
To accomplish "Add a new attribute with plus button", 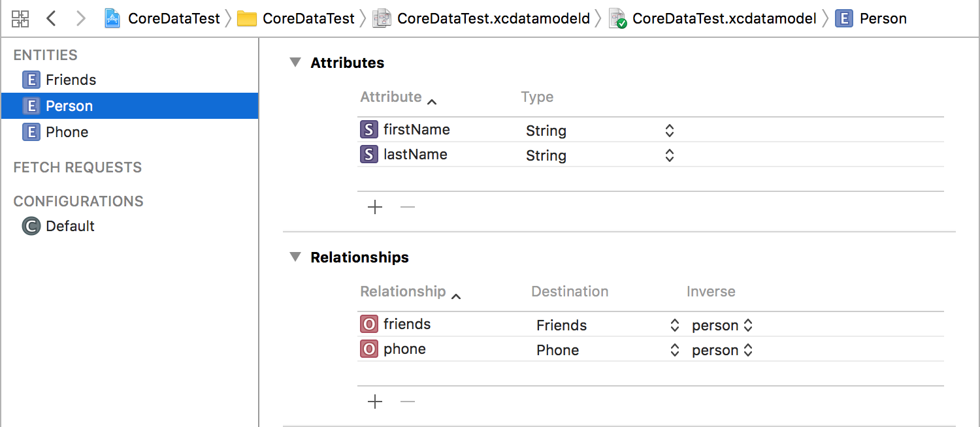I will tap(375, 208).
